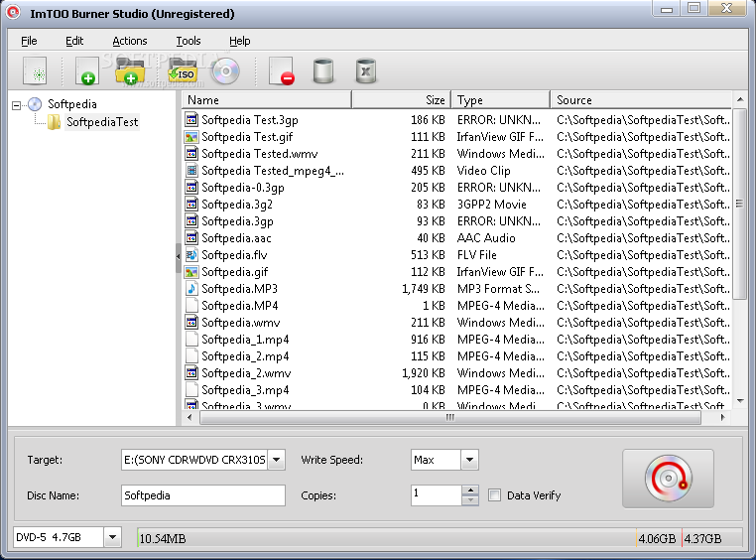Open the File menu
Image resolution: width=756 pixels, height=560 pixels.
[29, 41]
